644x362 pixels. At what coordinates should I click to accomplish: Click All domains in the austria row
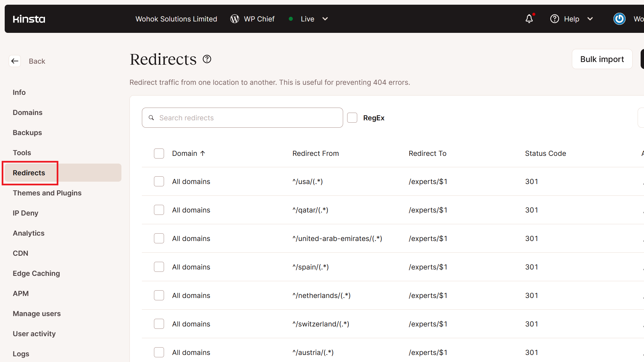point(191,352)
